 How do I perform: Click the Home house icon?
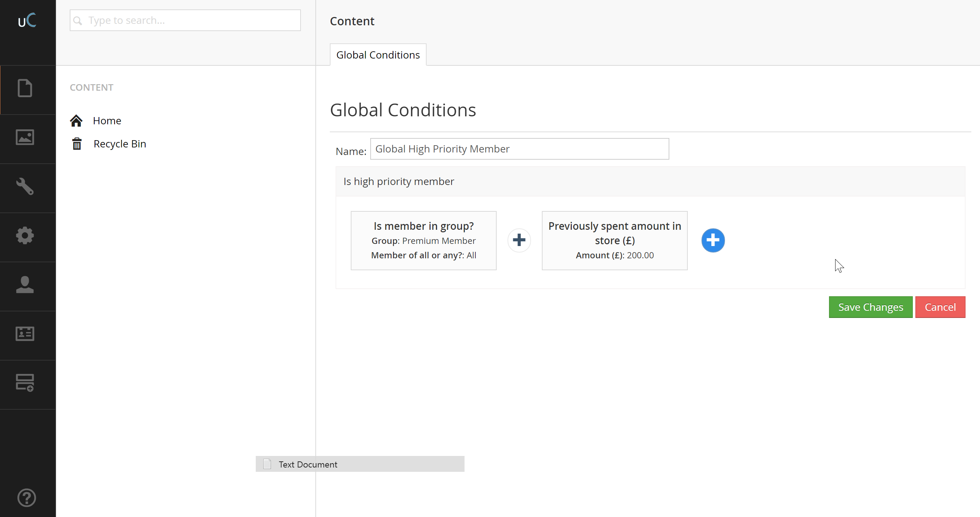[76, 121]
